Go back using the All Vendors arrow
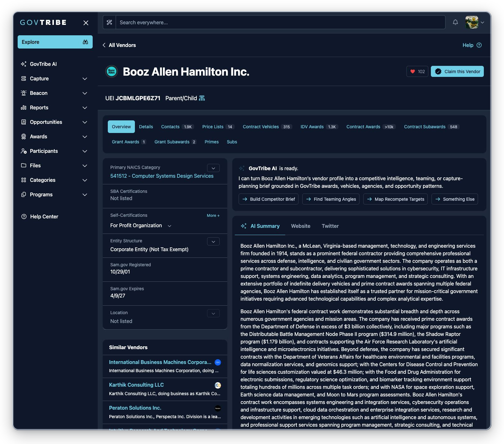The height and width of the screenshot is (444, 504). [x=104, y=45]
